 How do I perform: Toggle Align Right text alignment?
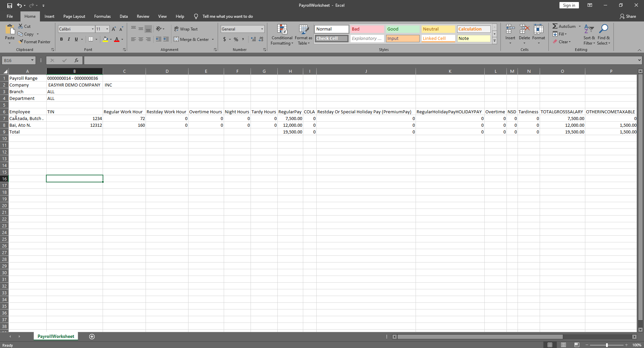pos(148,39)
